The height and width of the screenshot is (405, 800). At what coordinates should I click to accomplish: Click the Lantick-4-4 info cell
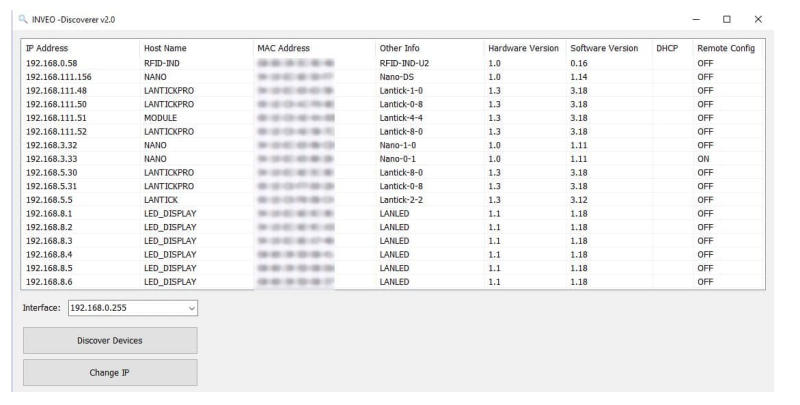click(401, 118)
